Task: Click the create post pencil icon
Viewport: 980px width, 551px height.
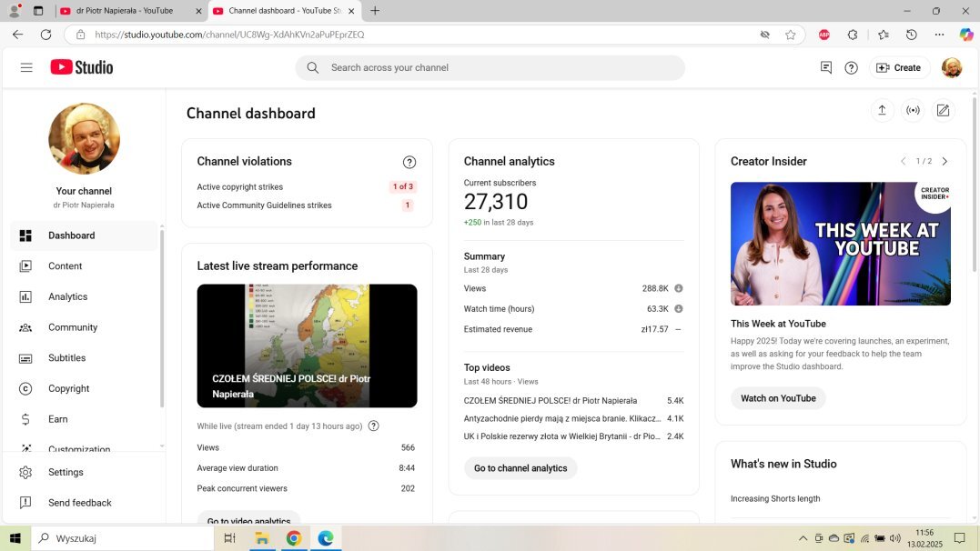Action: [x=944, y=110]
